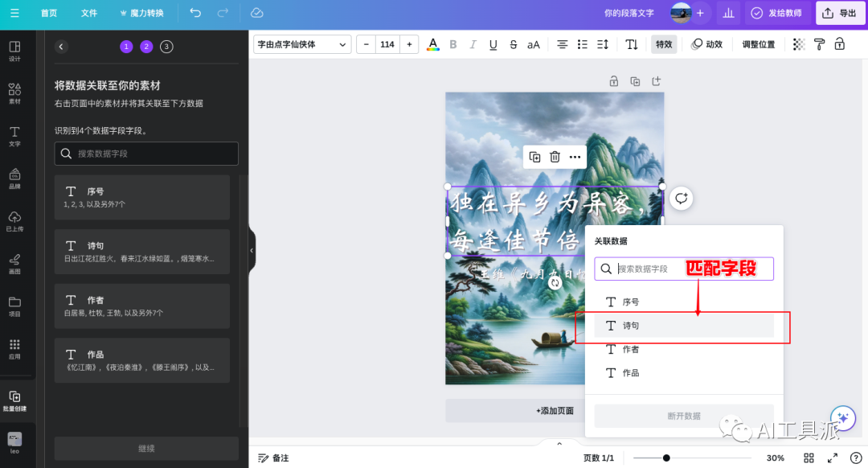This screenshot has width=868, height=468.
Task: Add collaborator with the plus icon
Action: pos(700,13)
